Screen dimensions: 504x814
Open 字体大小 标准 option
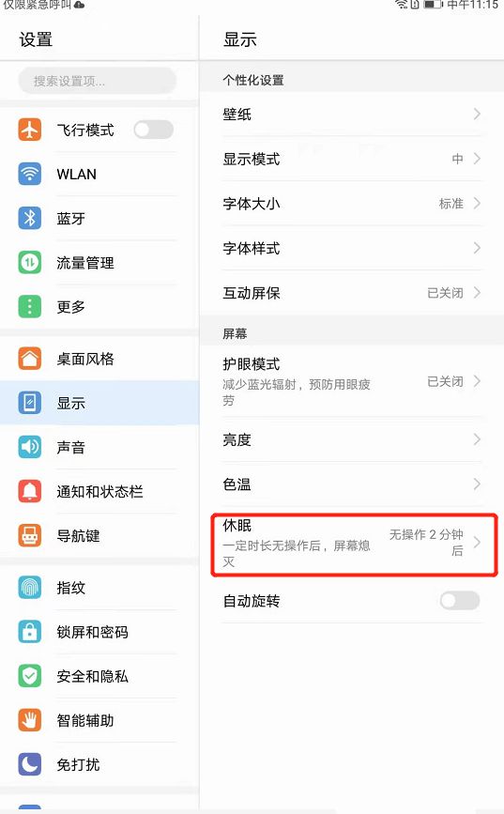click(x=352, y=204)
